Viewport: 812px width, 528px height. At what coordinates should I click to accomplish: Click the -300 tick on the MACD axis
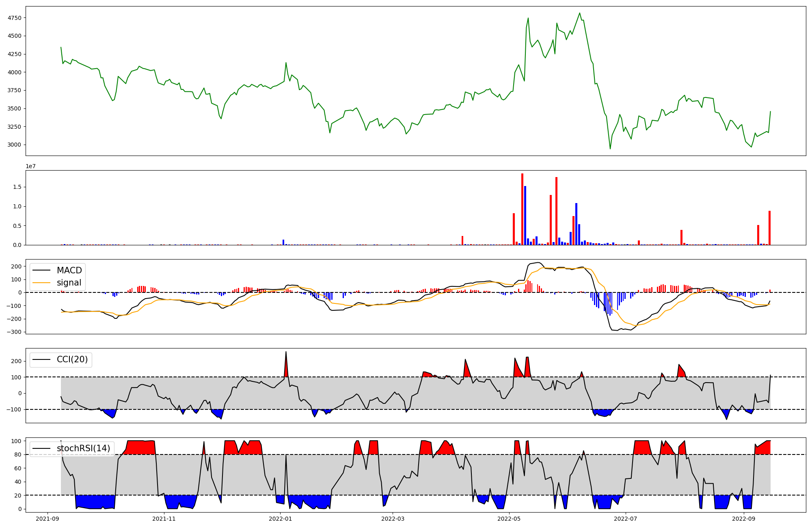coord(14,332)
